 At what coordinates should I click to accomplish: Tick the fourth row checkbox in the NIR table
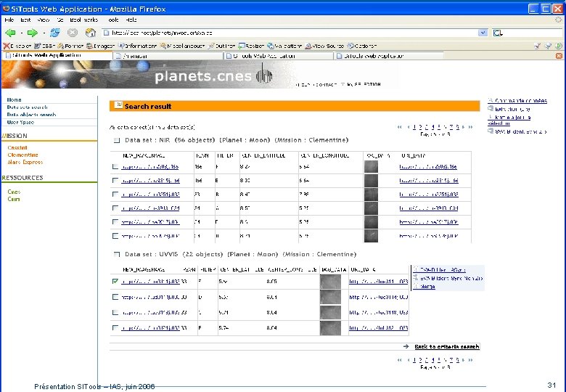click(115, 208)
